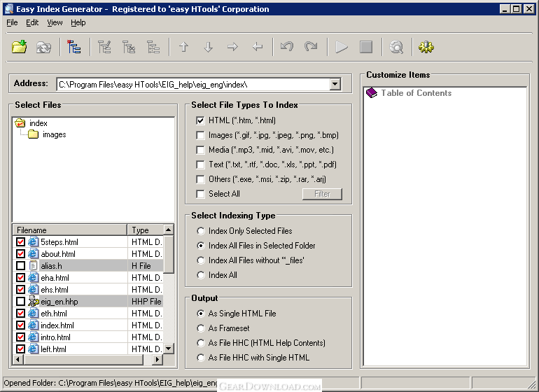Select Index All Files in Selected Folder
The width and height of the screenshot is (539, 392).
click(201, 246)
